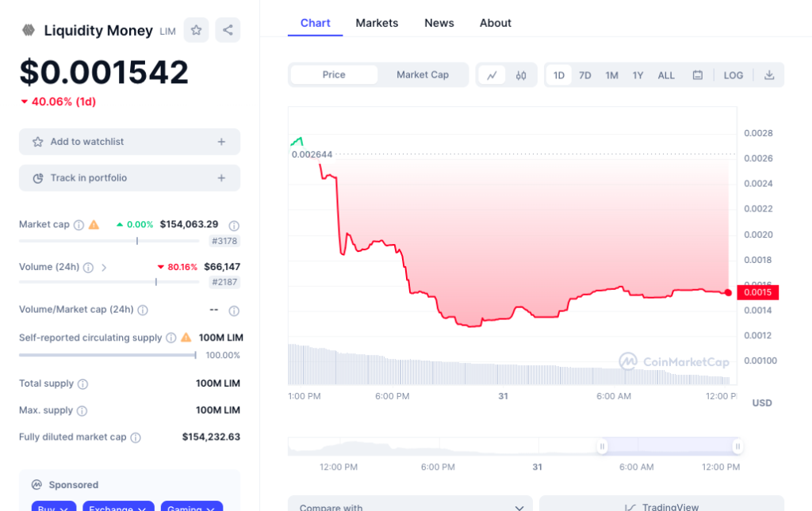Select the candlestick chart icon
The height and width of the screenshot is (511, 812).
(519, 74)
